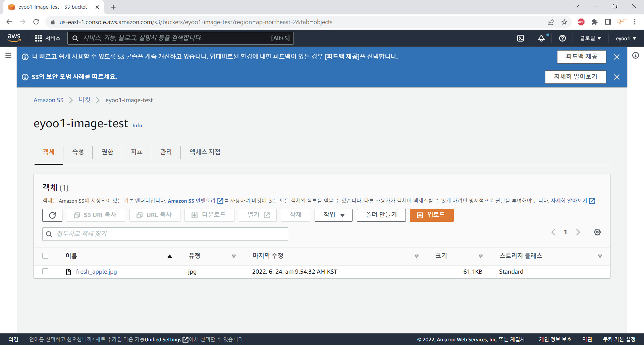
Task: Click the 피드백 제공 button
Action: tap(582, 57)
